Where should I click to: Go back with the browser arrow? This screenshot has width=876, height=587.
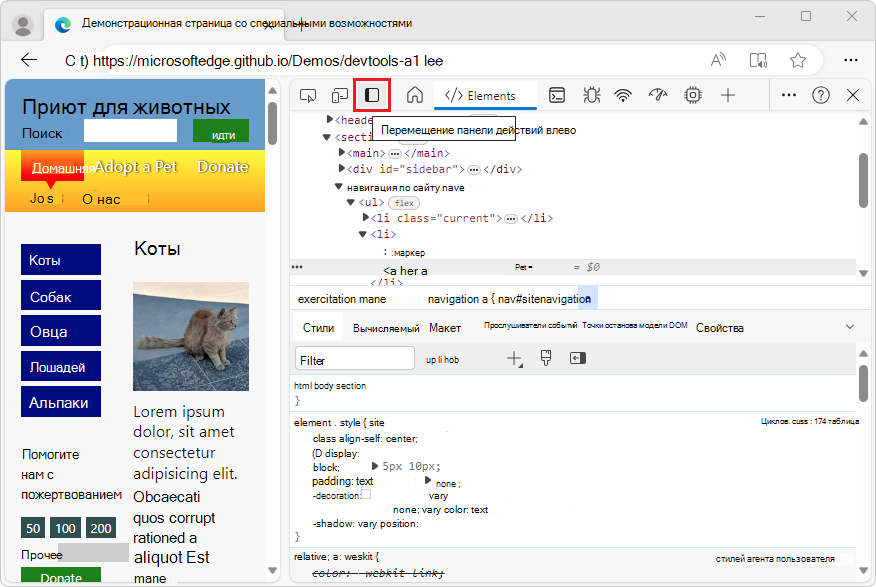coord(28,60)
